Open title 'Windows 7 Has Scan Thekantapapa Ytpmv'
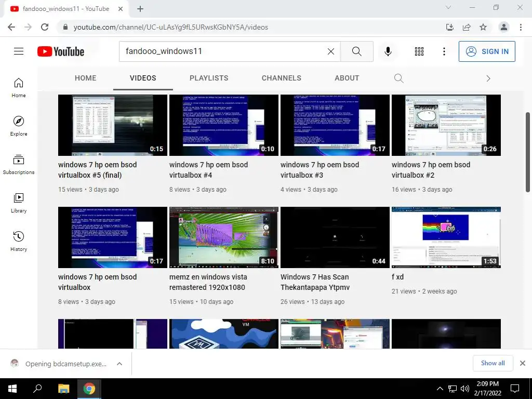This screenshot has width=532, height=399. [x=315, y=282]
